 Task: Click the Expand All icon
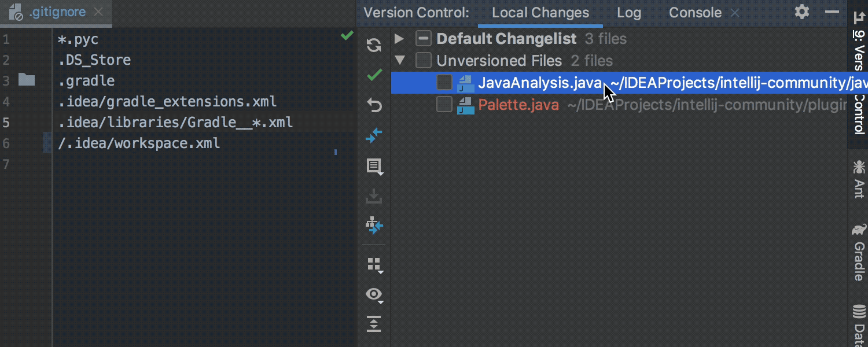point(374,324)
